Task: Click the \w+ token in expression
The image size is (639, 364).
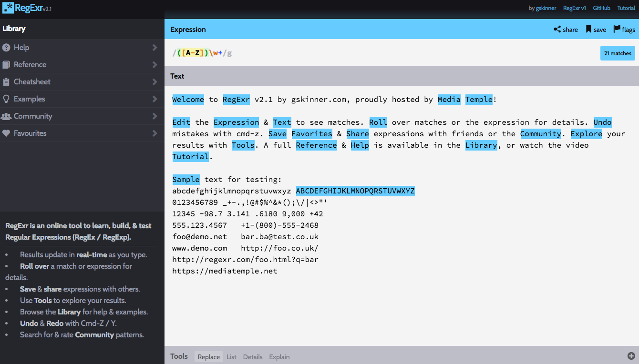Action: 216,53
